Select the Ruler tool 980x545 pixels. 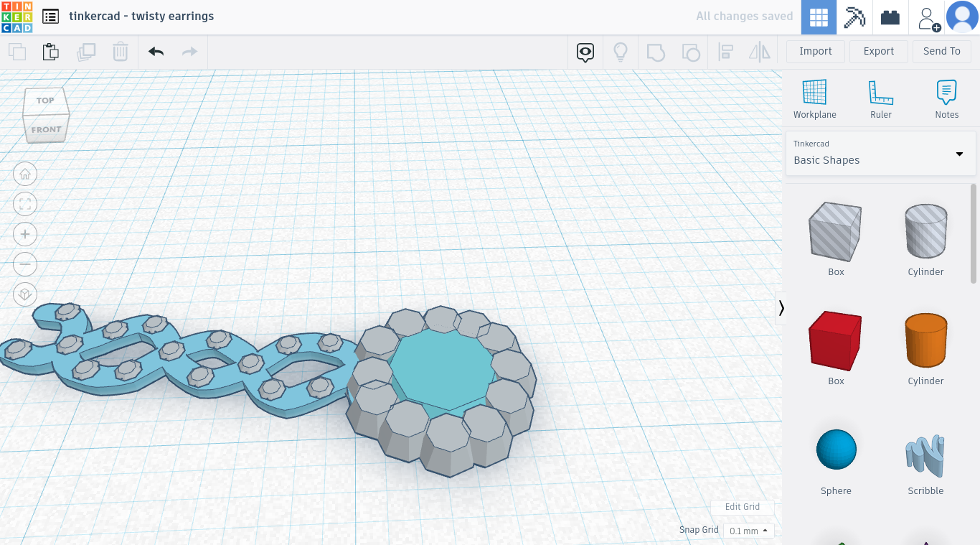pyautogui.click(x=881, y=99)
